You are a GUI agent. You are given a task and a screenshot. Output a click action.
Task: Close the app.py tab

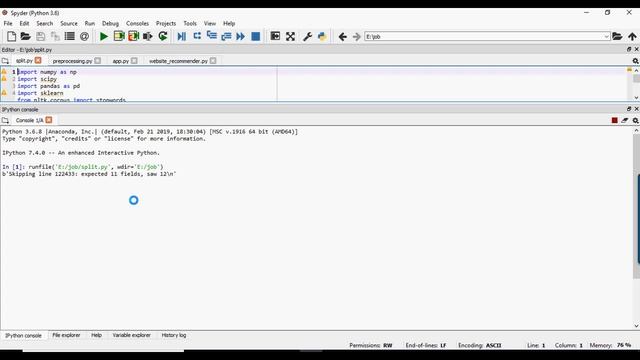click(134, 60)
